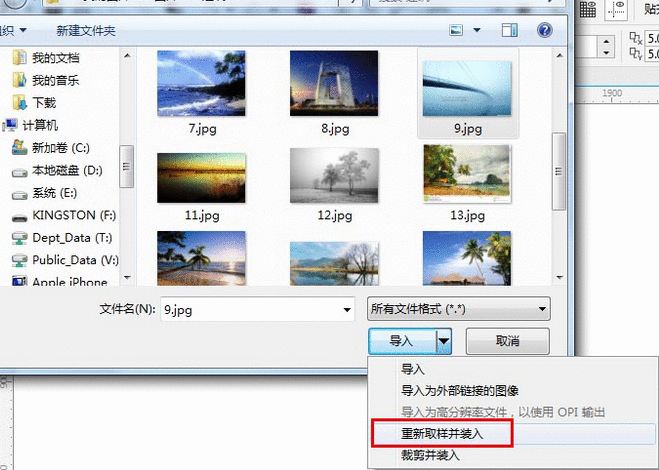Click the C: drive icon
659x470 pixels.
click(x=19, y=148)
